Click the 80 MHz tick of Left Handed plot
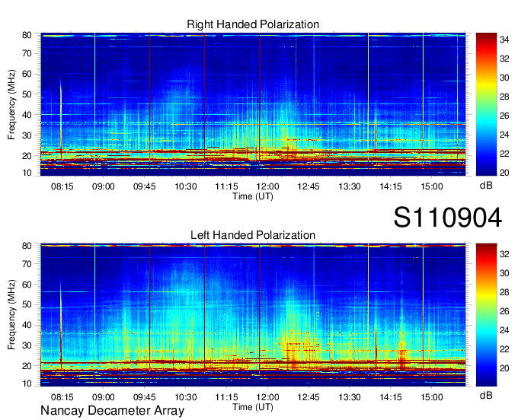Screen dimensions: 518x420 click(27, 246)
